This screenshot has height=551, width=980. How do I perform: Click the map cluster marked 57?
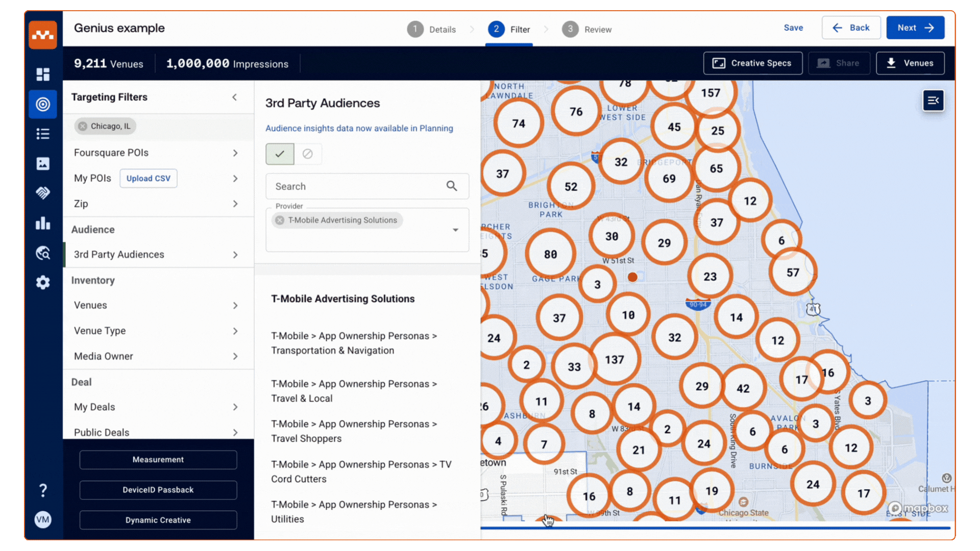(x=793, y=272)
